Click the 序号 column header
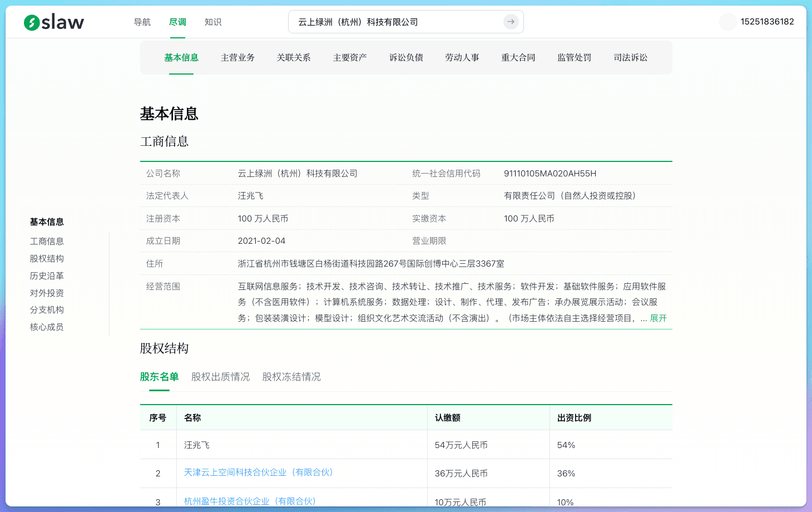 pyautogui.click(x=158, y=417)
